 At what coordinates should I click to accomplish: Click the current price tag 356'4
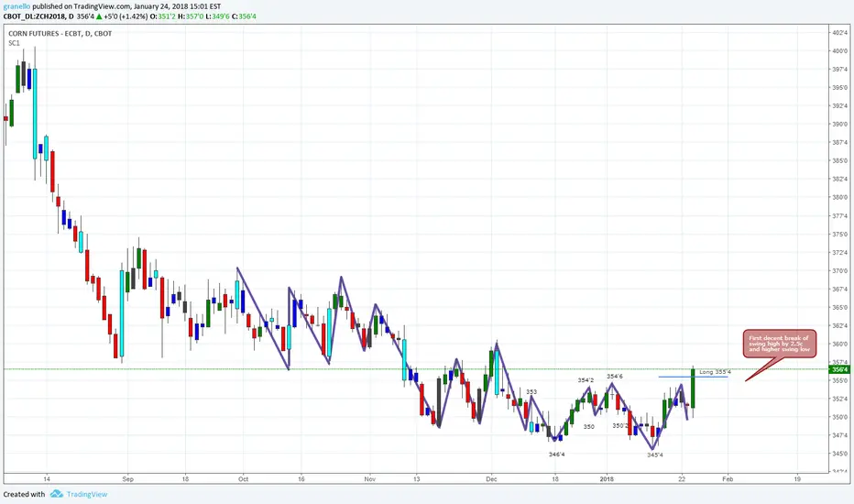coord(840,369)
